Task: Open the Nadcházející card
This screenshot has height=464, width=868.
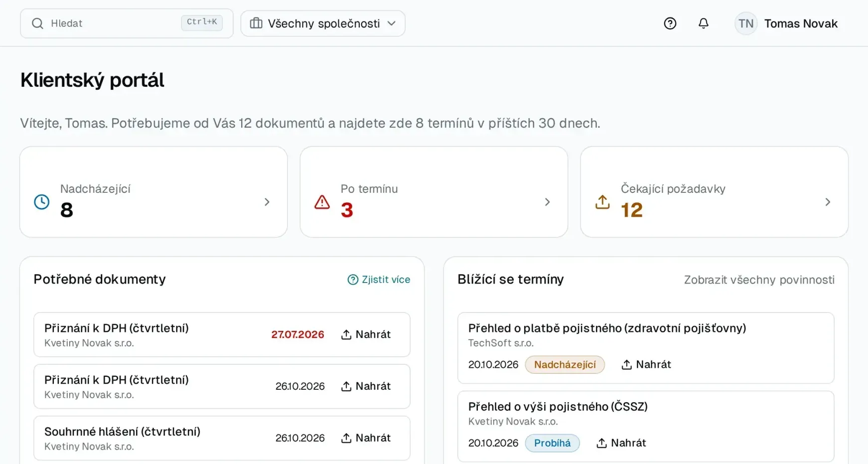Action: pyautogui.click(x=153, y=192)
